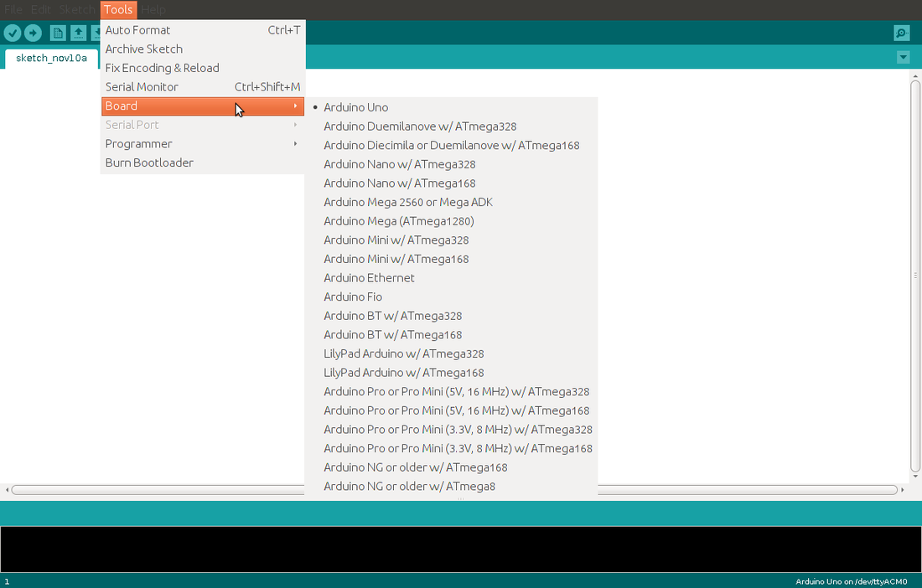Choose Arduino Mega (ATmega1280) board

click(451, 221)
